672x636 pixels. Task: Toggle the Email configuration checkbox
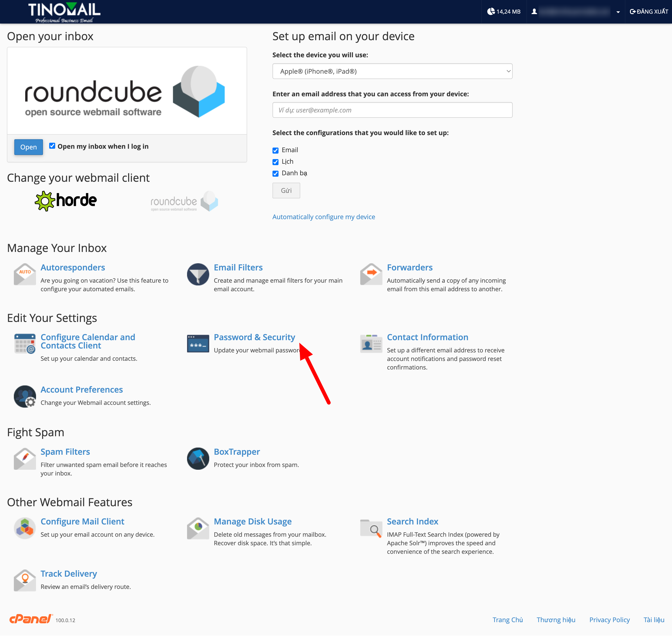(275, 150)
